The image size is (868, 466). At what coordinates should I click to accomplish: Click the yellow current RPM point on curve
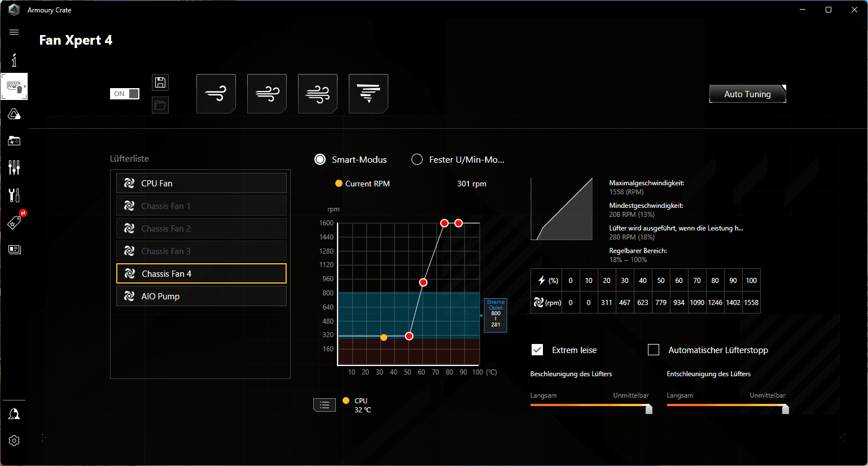tap(384, 337)
